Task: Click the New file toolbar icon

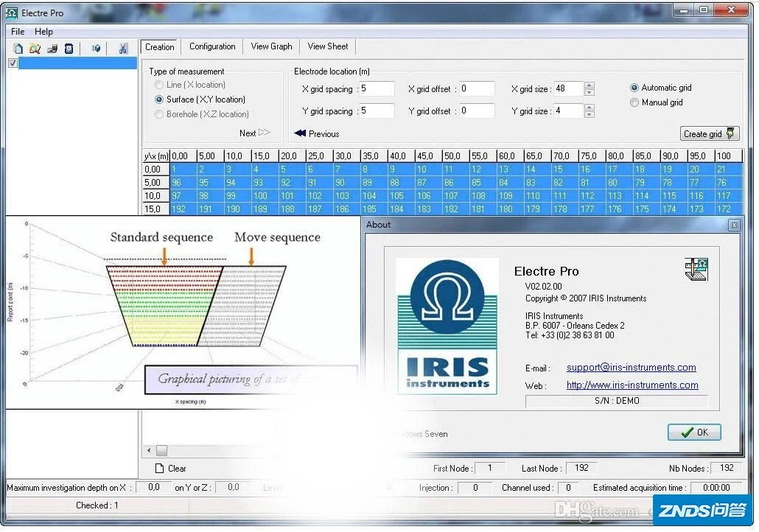Action: click(x=18, y=49)
